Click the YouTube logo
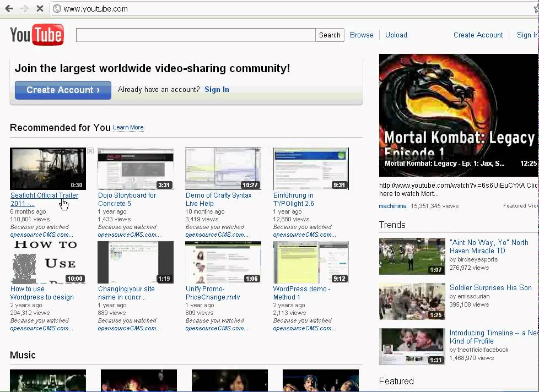 (x=37, y=35)
